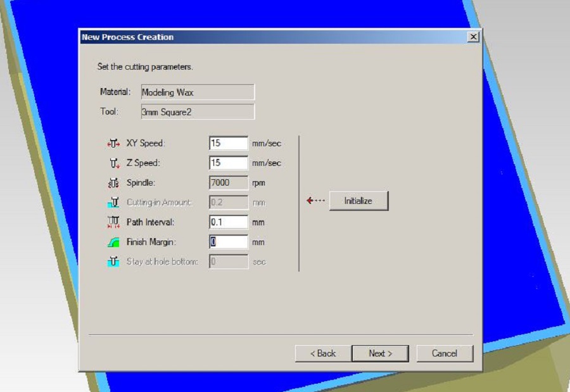Close the dialog with the X button
Image resolution: width=570 pixels, height=392 pixels.
[473, 37]
